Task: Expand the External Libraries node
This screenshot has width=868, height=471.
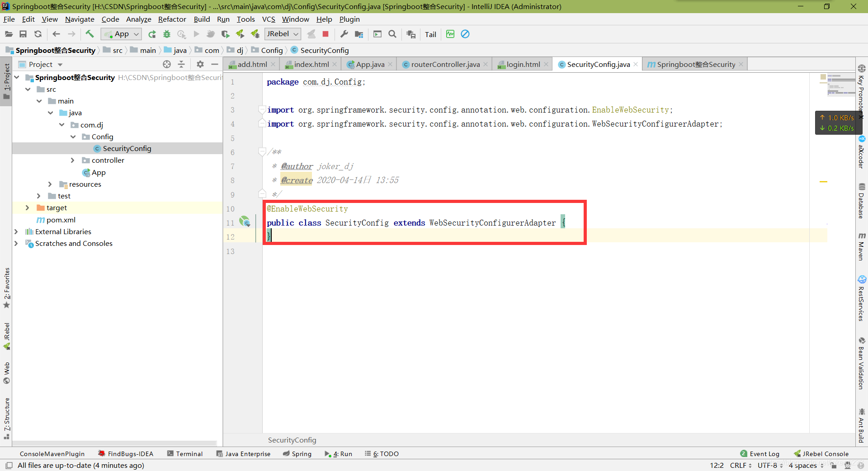Action: pos(16,231)
